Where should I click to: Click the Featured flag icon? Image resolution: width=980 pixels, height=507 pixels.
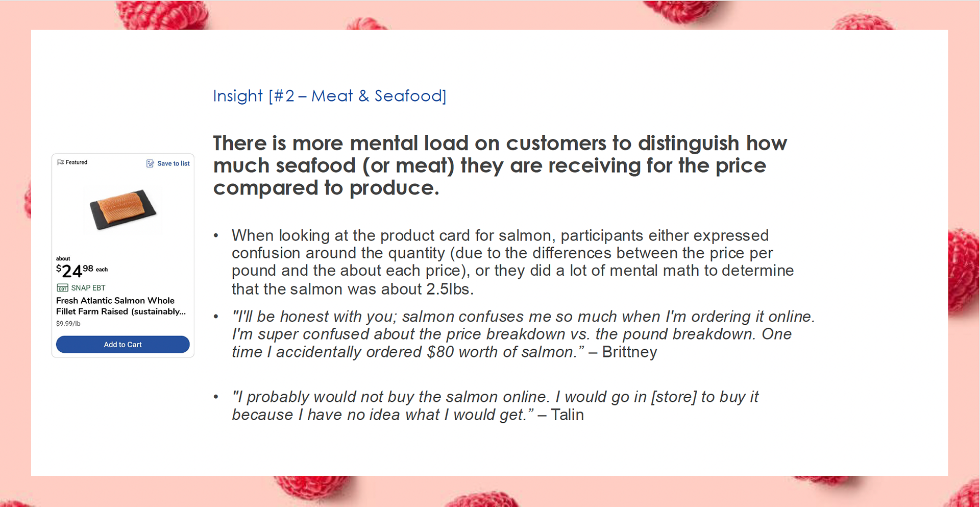coord(60,162)
